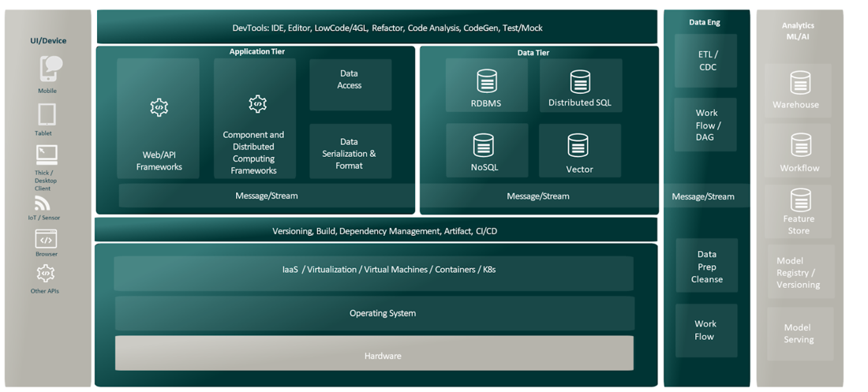Viewport: 868px width, 392px height.
Task: Select the Warehouse database icon
Action: [800, 83]
